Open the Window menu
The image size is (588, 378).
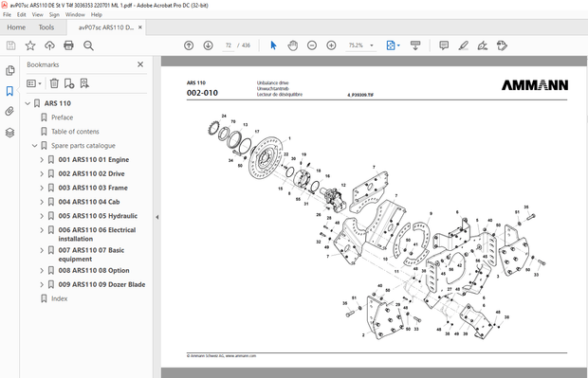(75, 14)
